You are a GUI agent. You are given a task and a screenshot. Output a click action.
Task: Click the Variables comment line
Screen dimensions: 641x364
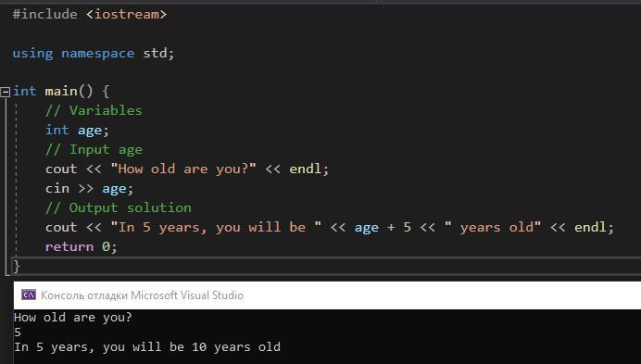tap(94, 110)
